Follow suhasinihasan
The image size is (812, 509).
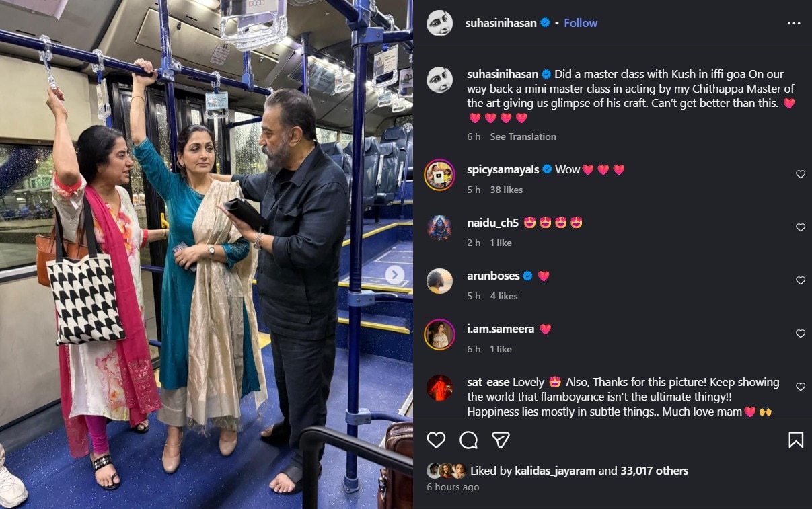[581, 23]
